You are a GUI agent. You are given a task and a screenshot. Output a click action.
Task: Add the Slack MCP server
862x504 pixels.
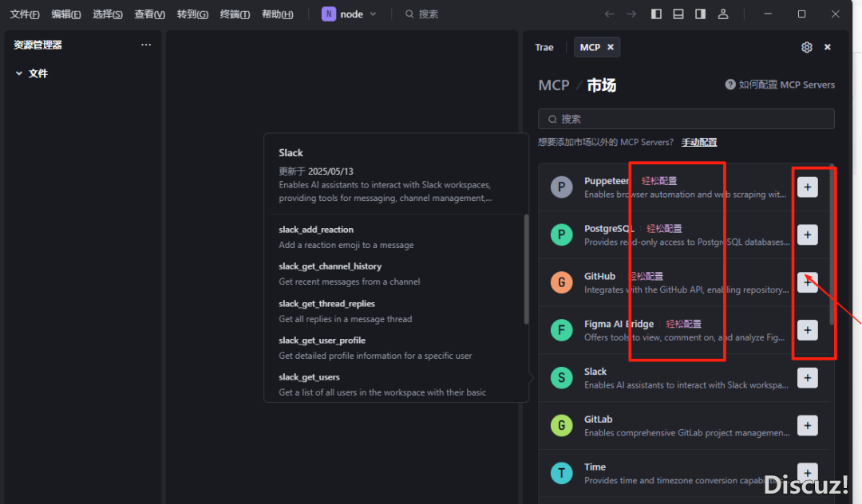(807, 378)
